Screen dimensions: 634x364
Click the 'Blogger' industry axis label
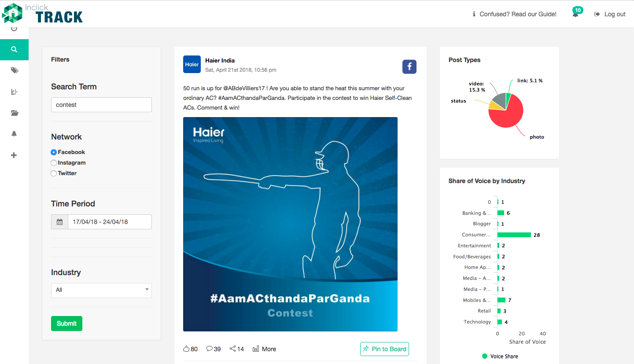point(482,224)
